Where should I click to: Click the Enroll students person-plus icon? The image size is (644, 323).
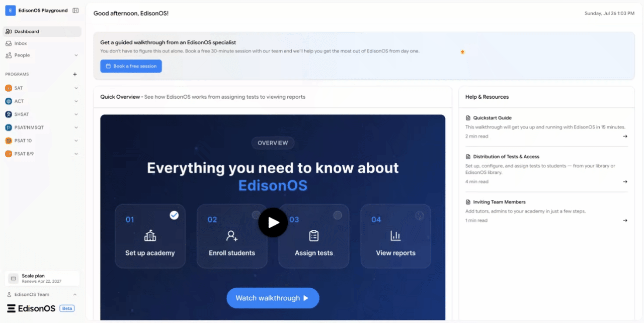click(x=232, y=235)
